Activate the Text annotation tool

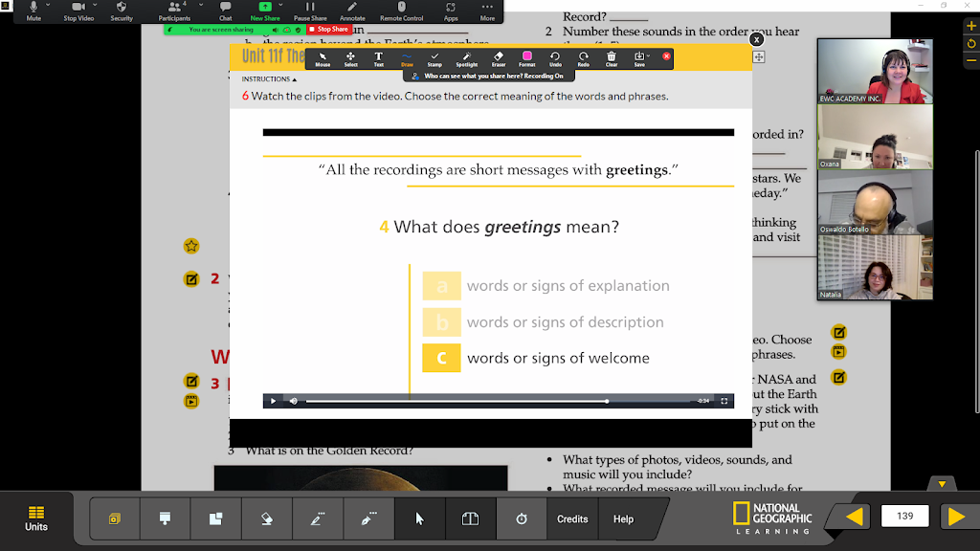point(378,58)
